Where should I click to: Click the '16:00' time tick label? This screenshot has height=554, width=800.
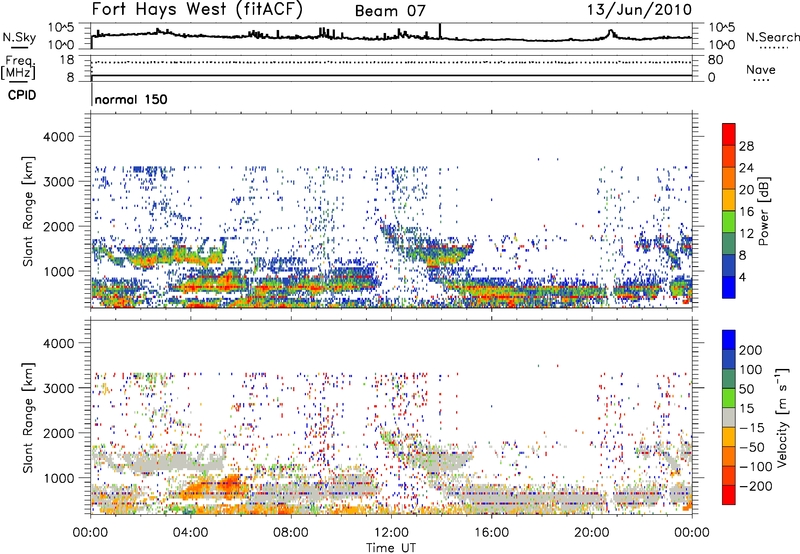pos(491,533)
